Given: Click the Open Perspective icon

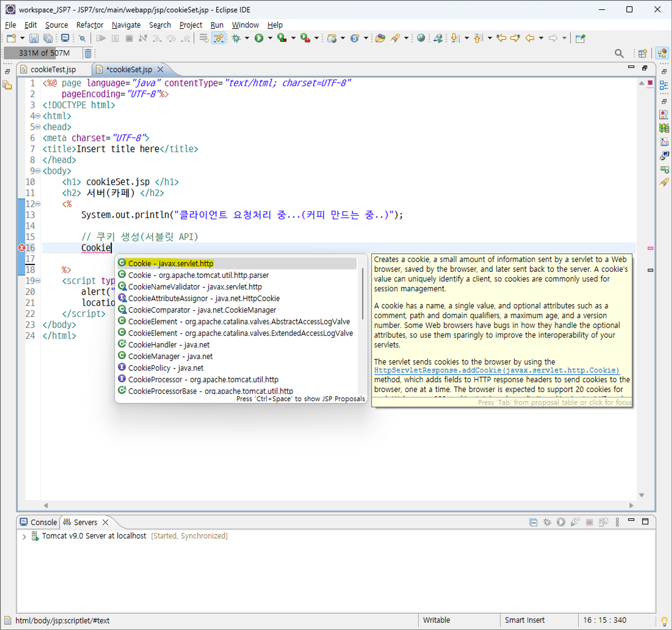Looking at the screenshot, I should 642,53.
